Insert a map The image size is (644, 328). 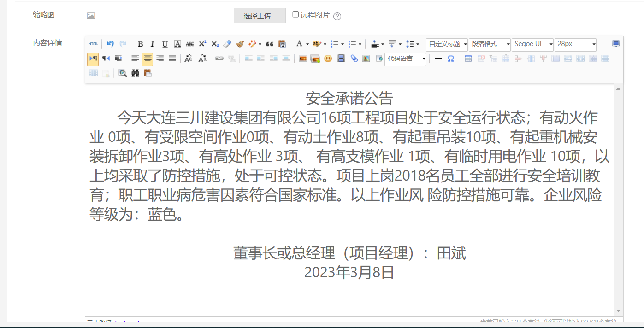click(x=366, y=59)
